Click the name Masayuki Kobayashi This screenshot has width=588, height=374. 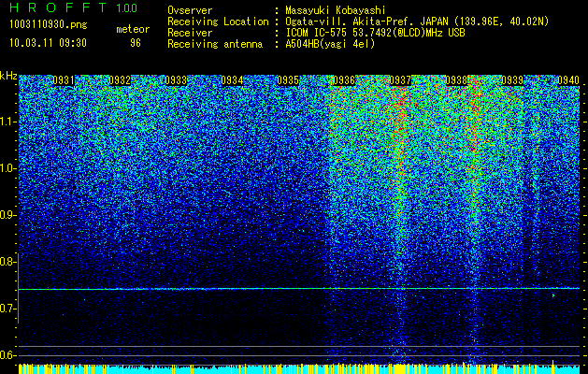pyautogui.click(x=336, y=10)
